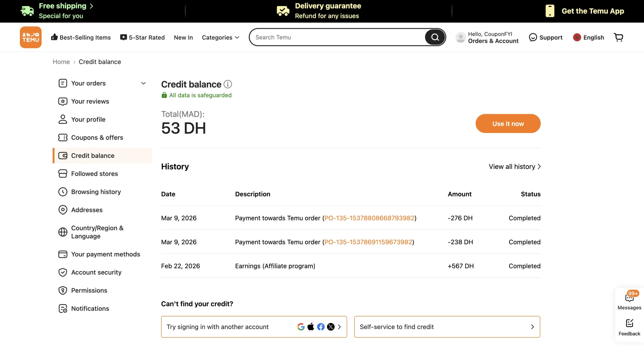The image size is (644, 351).
Task: Click "Earnings (Affiliate program)" description
Action: click(x=275, y=266)
